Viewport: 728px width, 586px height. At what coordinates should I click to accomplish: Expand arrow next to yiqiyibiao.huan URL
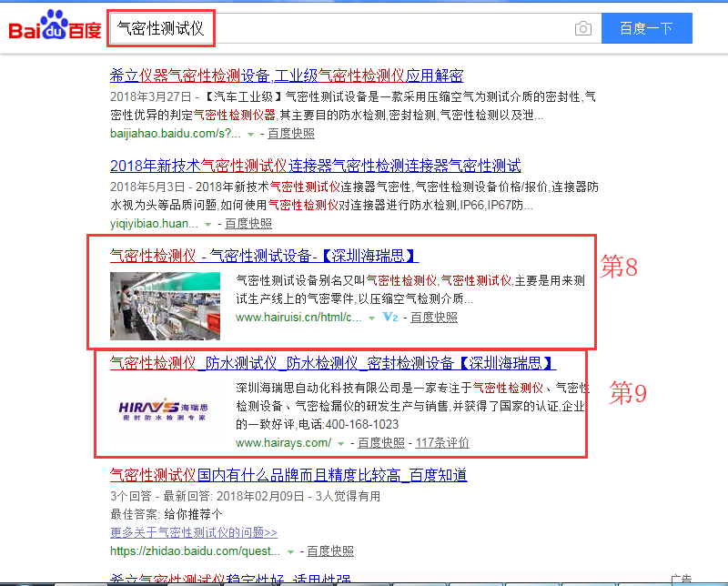coord(207,224)
